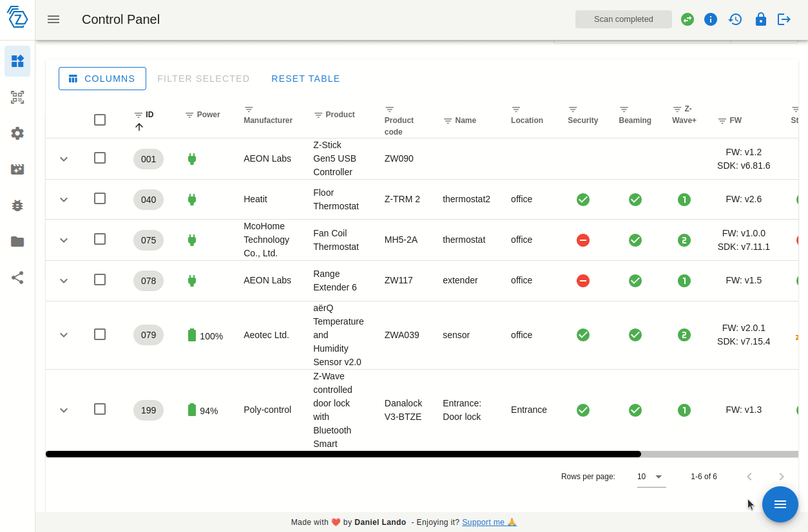The height and width of the screenshot is (532, 808).
Task: Click the 199 node ID chip
Action: 148,410
